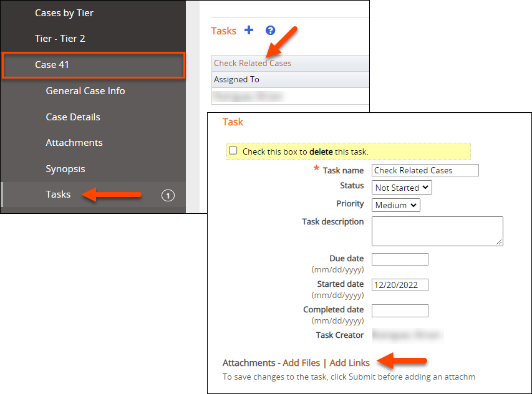Open the Synopsis section
Viewport: 532px width, 394px height.
click(x=65, y=169)
